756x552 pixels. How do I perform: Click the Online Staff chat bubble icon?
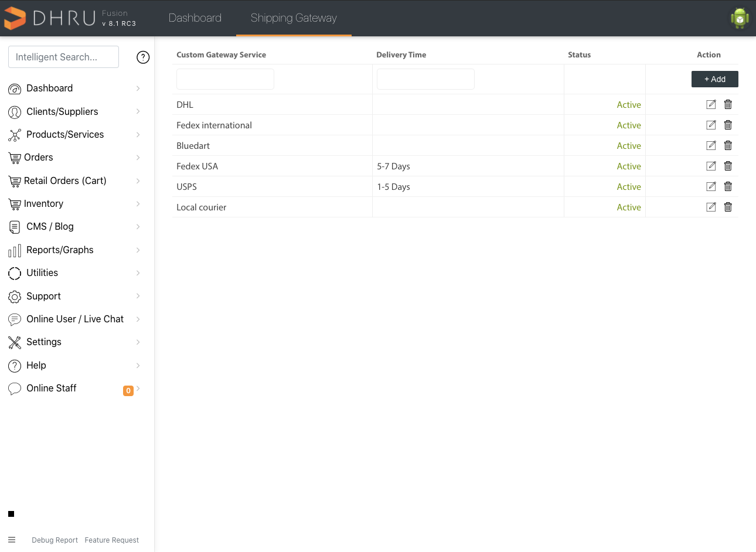pos(14,388)
